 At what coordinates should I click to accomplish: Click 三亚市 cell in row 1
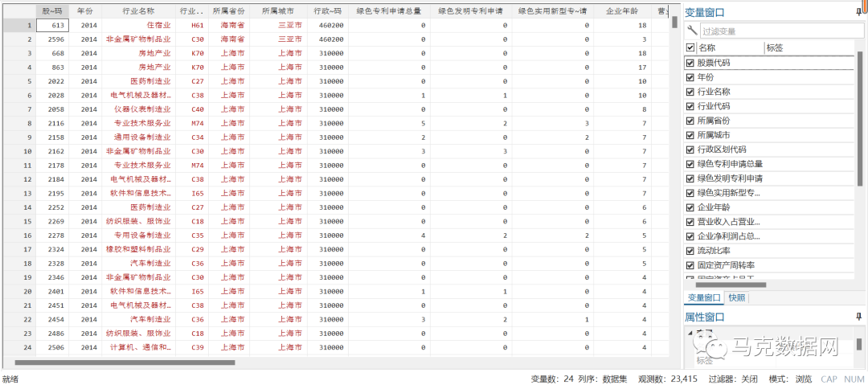(x=278, y=26)
